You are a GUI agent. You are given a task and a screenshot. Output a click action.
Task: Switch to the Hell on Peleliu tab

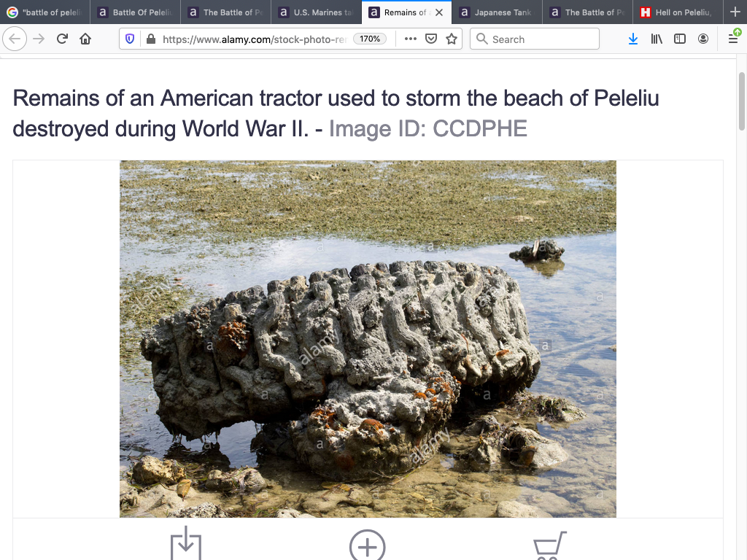tap(678, 12)
